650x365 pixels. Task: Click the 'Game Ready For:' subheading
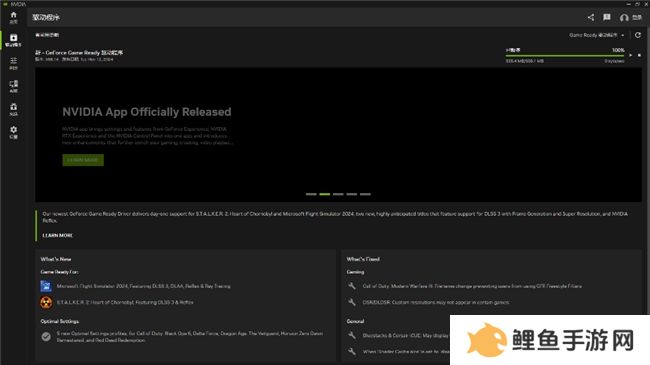coord(59,272)
